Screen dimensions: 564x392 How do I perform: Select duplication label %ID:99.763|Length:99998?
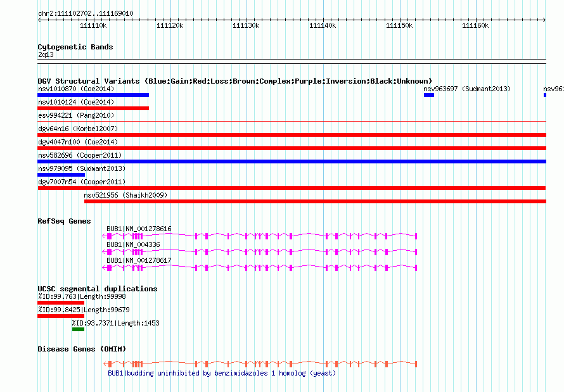tap(82, 296)
